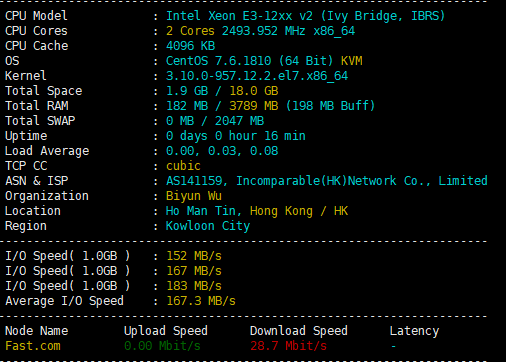Select the cubic congestion control value
The image size is (506, 362).
point(183,166)
